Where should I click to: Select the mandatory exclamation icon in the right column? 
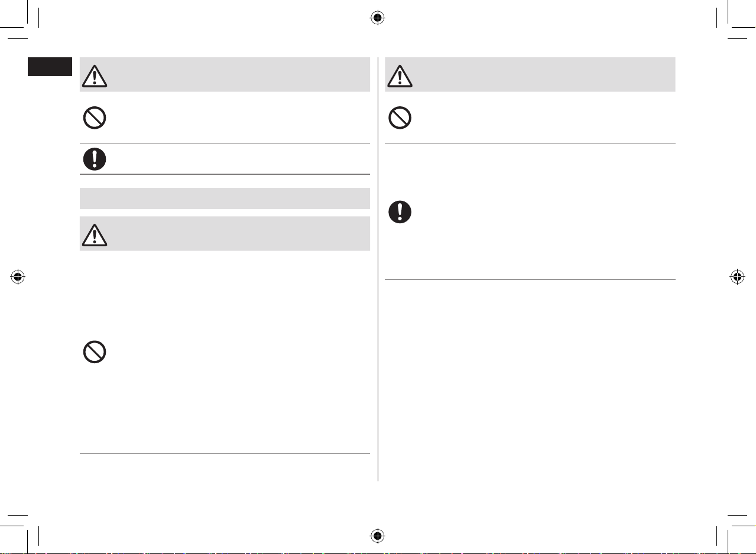point(400,212)
